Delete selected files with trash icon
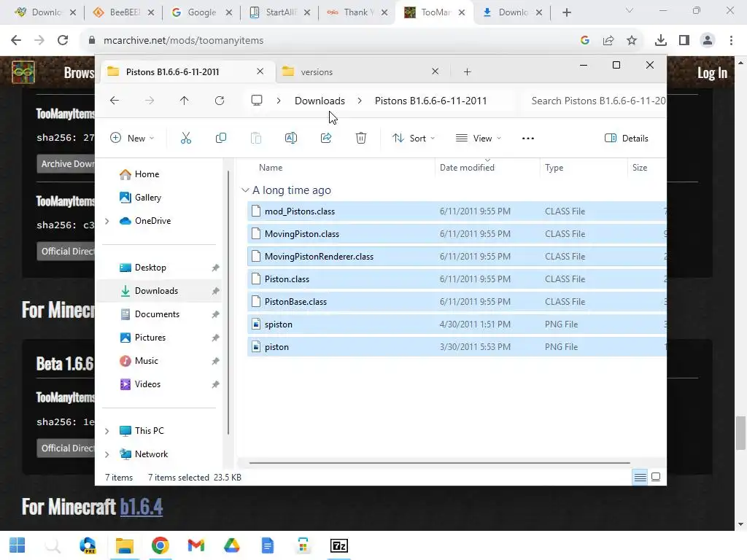This screenshot has width=747, height=560. pos(360,138)
